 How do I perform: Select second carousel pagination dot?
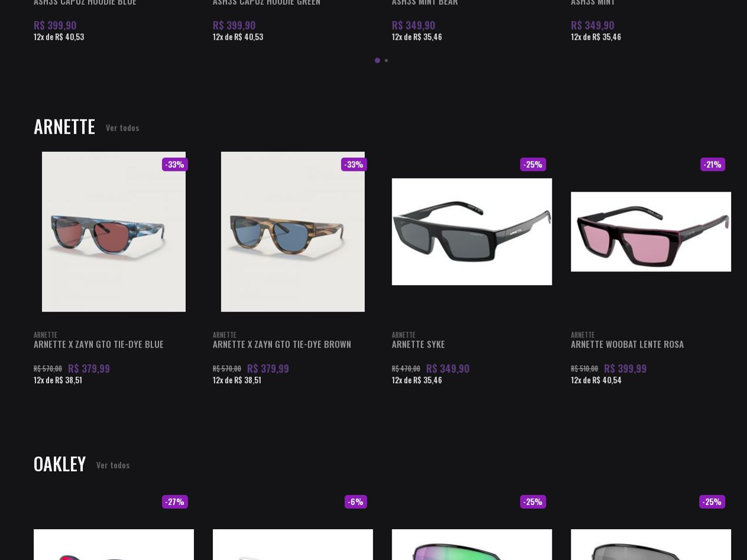(386, 60)
